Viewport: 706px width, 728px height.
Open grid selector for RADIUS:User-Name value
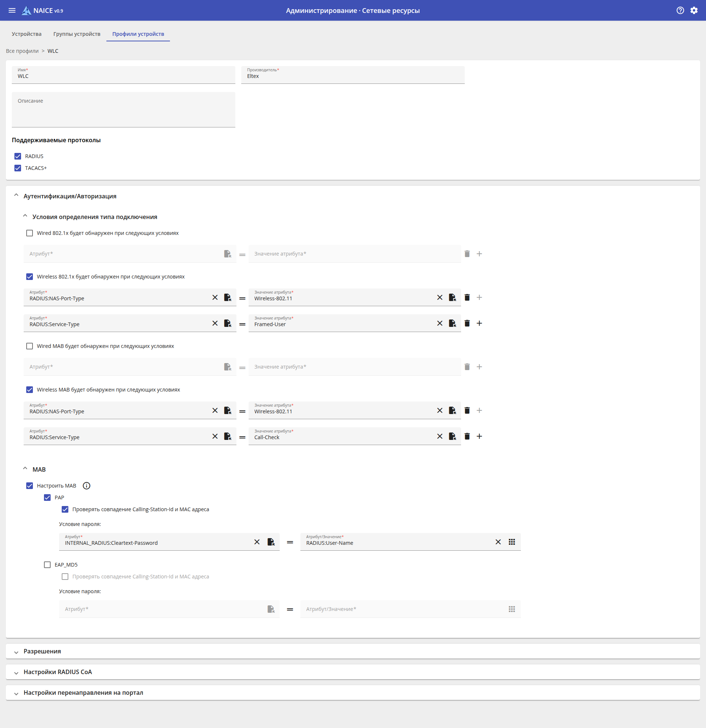[x=512, y=542]
